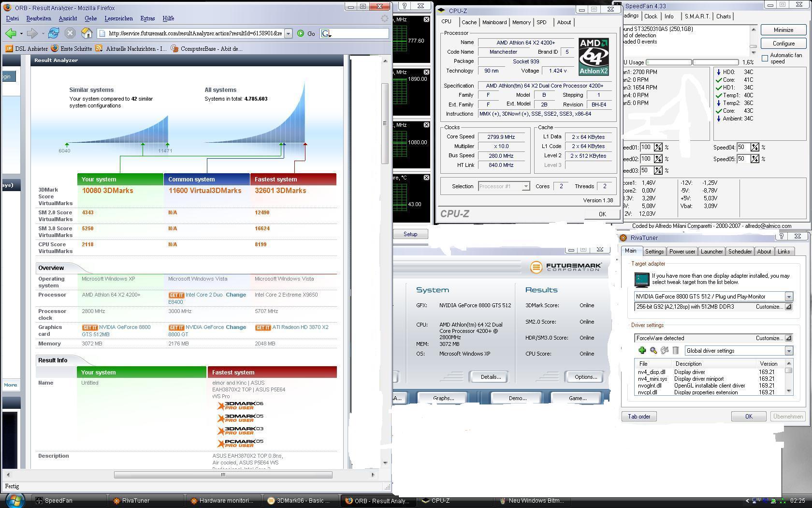The width and height of the screenshot is (812, 508).
Task: Click the green Back arrow in Firefox
Action: (x=11, y=33)
